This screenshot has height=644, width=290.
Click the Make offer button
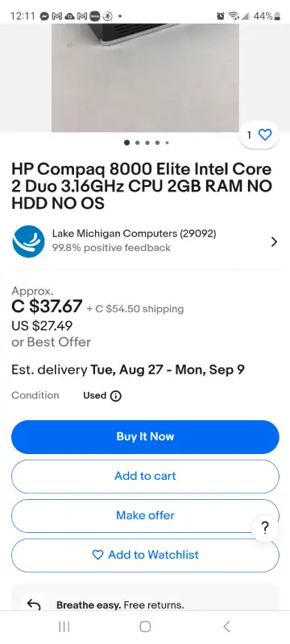coord(145,515)
